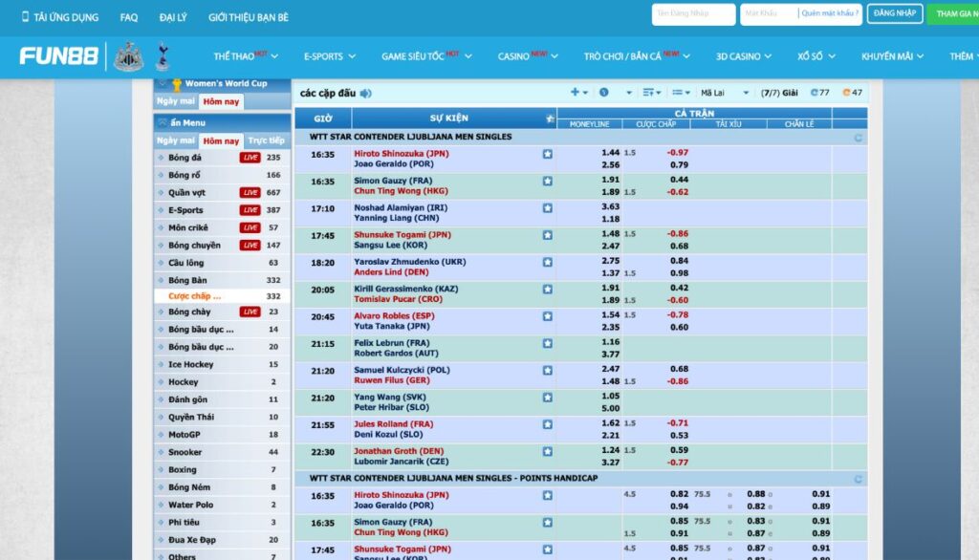Viewport: 979px width, 560px height.
Task: Click the (7/7) Giải league filter
Action: (x=779, y=93)
